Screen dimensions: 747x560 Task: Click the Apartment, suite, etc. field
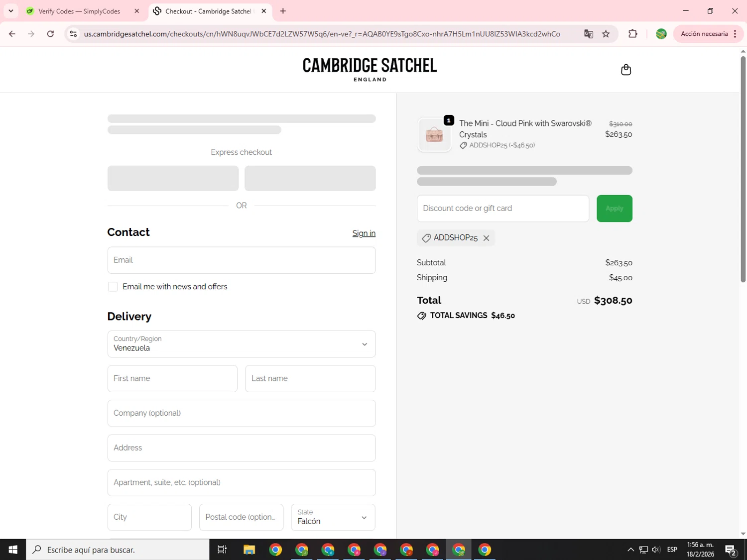point(242,483)
